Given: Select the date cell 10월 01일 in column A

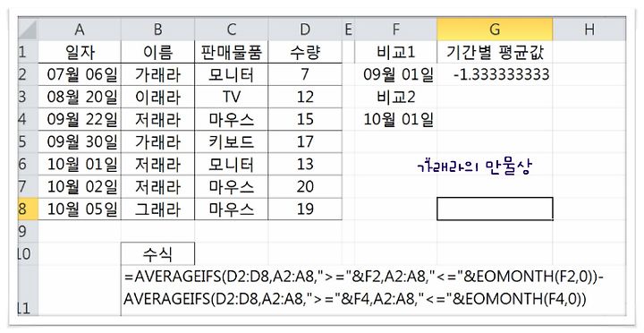Looking at the screenshot, I should (x=80, y=165).
